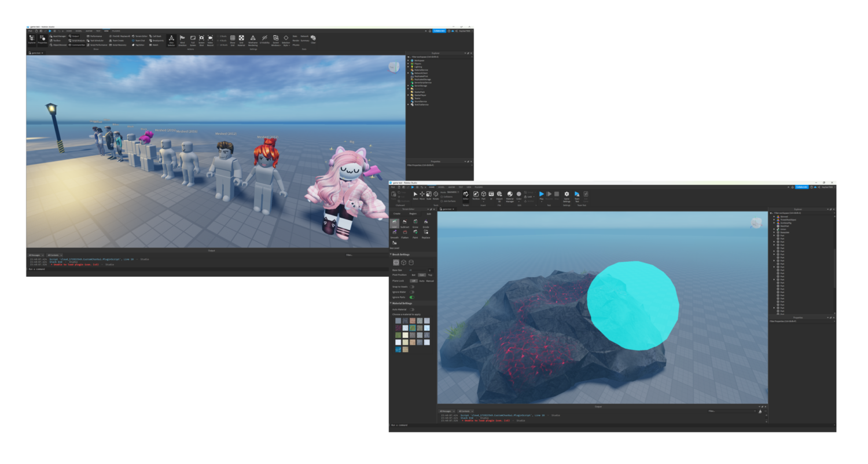Select the Flatten tool in Terrain Editor
Image resolution: width=868 pixels, height=464 pixels.
click(x=404, y=233)
